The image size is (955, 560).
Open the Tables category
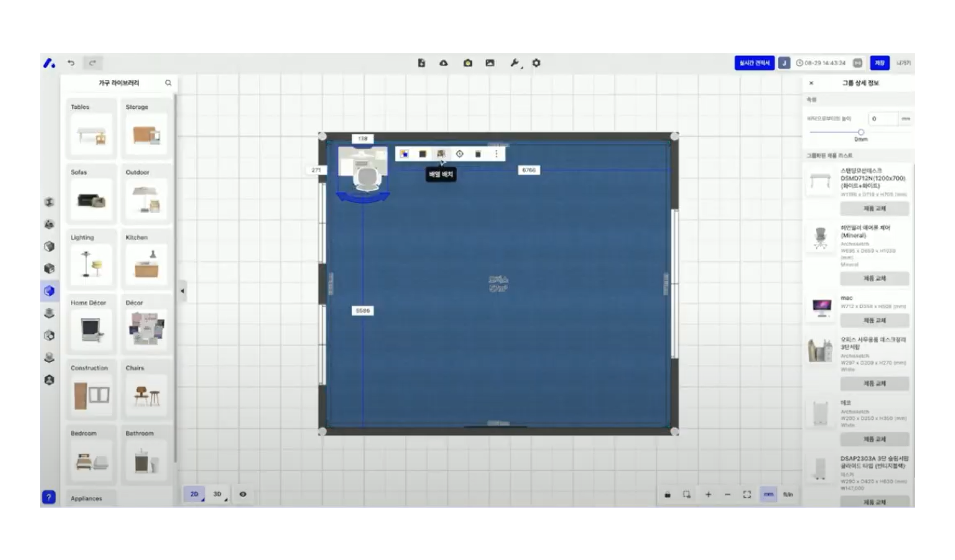point(92,128)
